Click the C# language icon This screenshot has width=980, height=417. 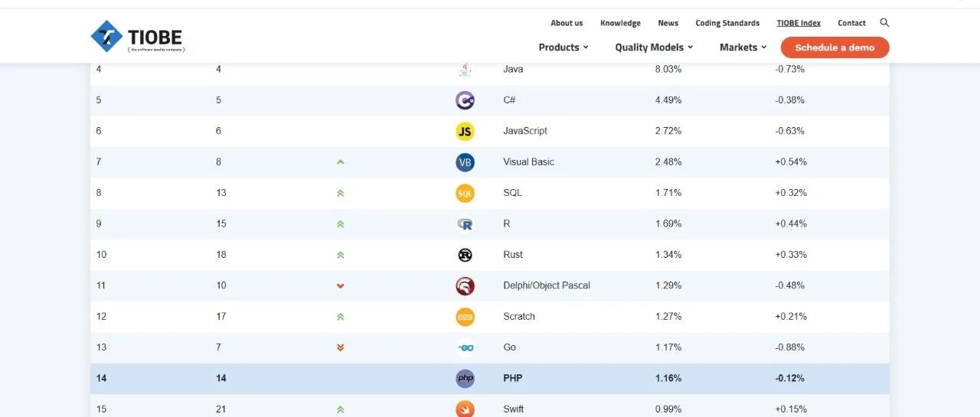point(465,100)
